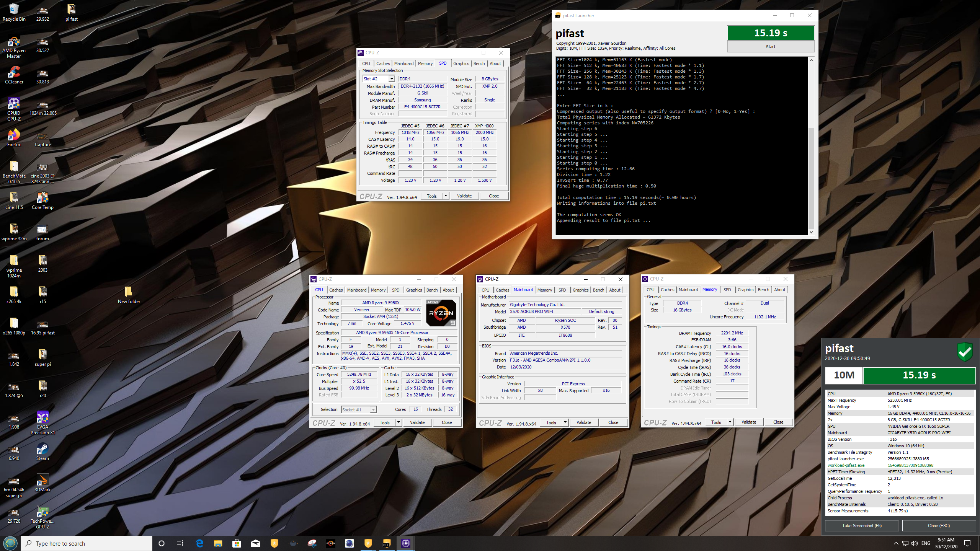Open About tab in CPU-Z Memory window
Image resolution: width=980 pixels, height=551 pixels.
pyautogui.click(x=780, y=290)
